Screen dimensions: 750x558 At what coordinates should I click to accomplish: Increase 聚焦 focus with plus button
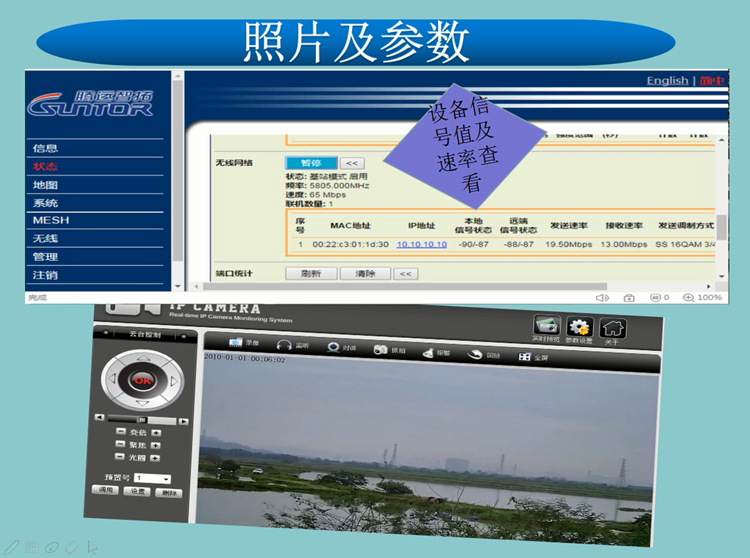pos(155,446)
